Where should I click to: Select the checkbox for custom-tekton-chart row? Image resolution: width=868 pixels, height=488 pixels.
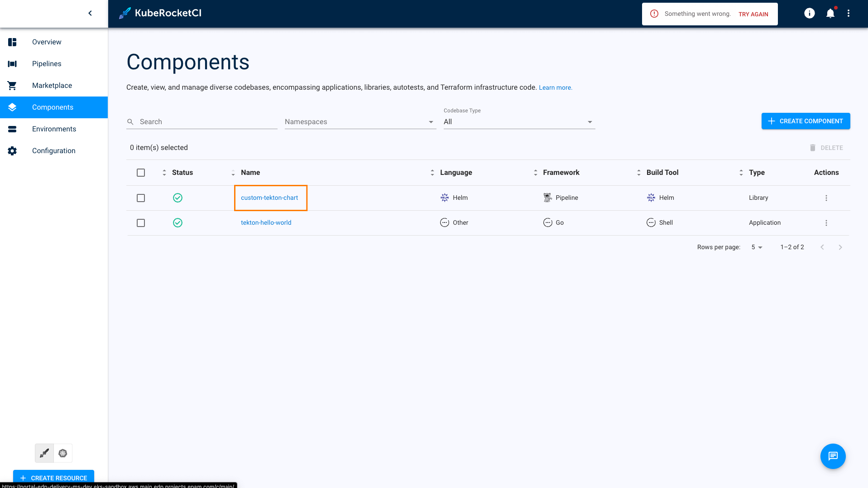[141, 198]
